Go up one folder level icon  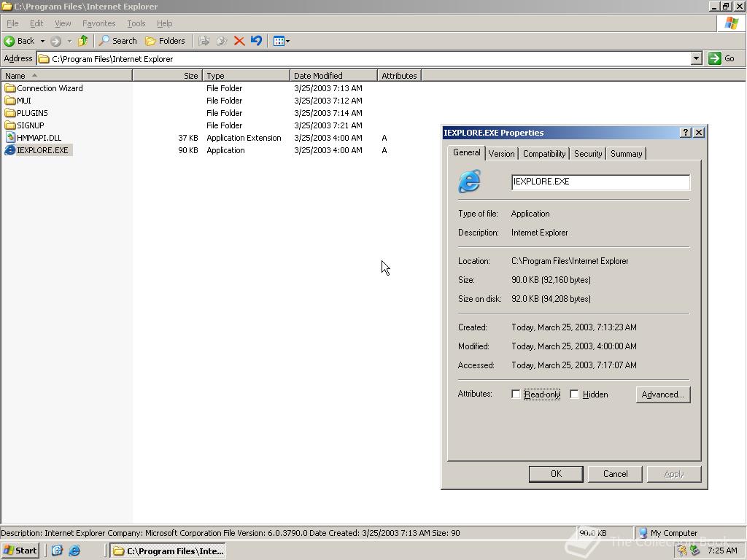[83, 41]
